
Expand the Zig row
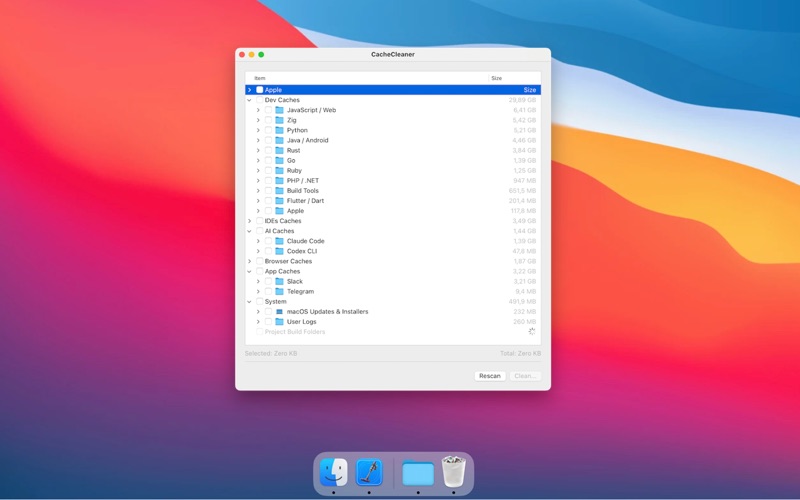coord(258,120)
